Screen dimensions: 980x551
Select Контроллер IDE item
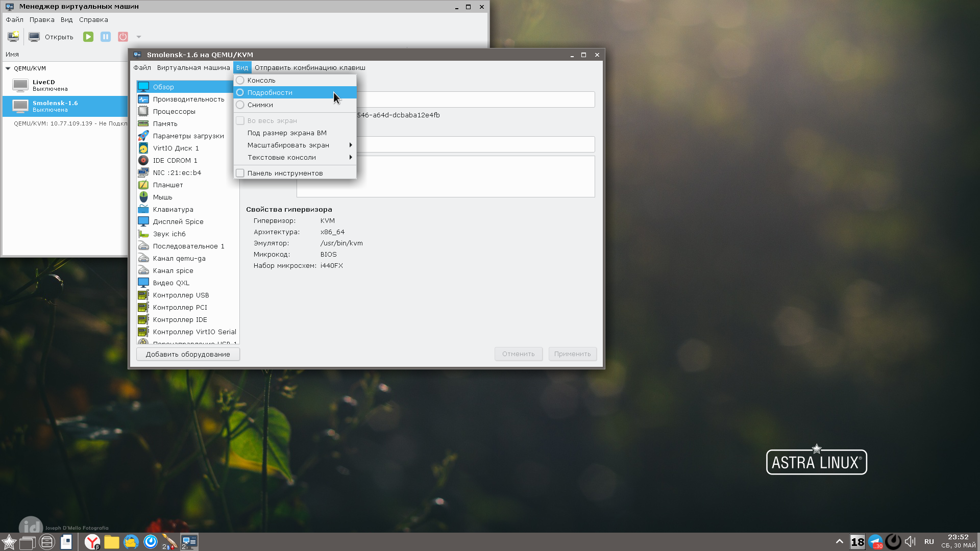pyautogui.click(x=188, y=319)
